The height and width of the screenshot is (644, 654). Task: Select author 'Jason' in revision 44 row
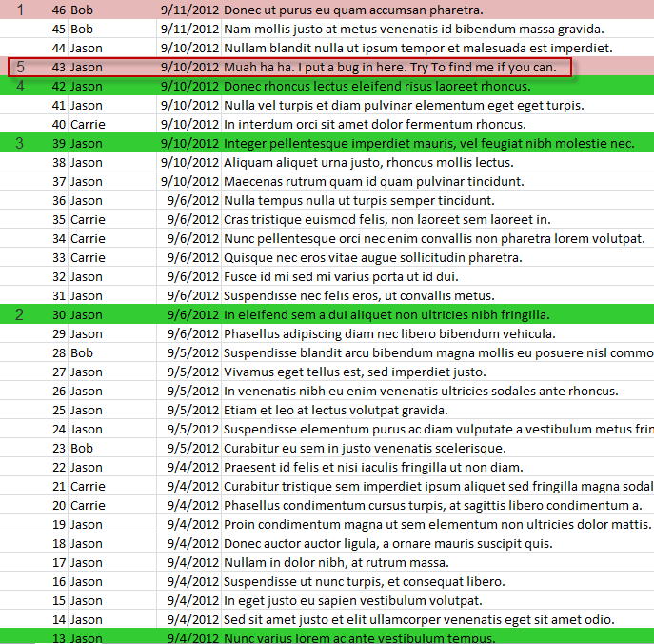(87, 49)
